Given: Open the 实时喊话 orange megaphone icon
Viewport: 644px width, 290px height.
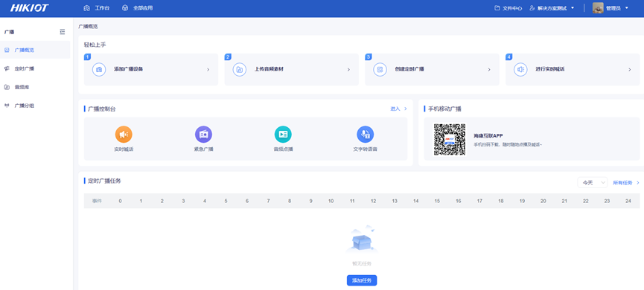Looking at the screenshot, I should (x=124, y=134).
